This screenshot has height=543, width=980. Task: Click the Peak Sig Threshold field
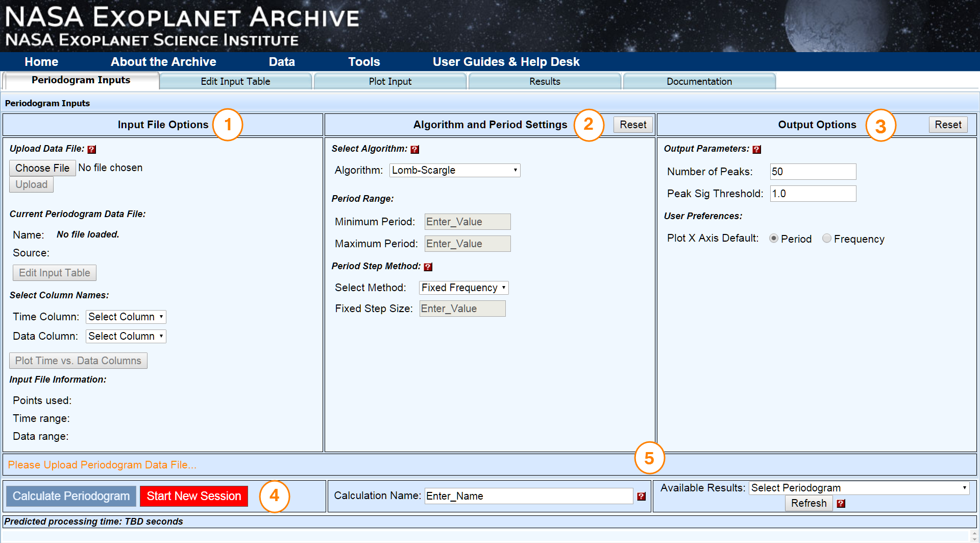pyautogui.click(x=813, y=194)
